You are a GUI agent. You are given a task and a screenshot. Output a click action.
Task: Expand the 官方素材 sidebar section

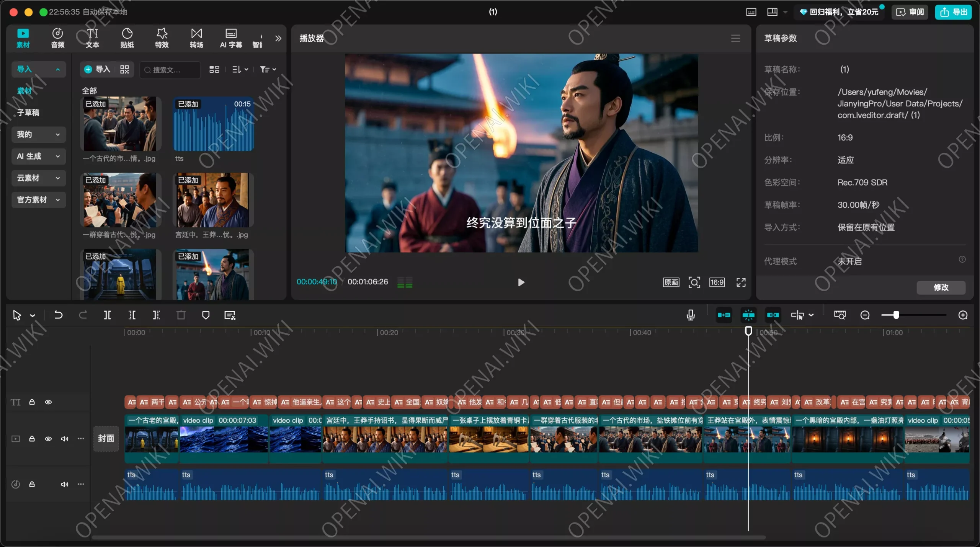[38, 200]
